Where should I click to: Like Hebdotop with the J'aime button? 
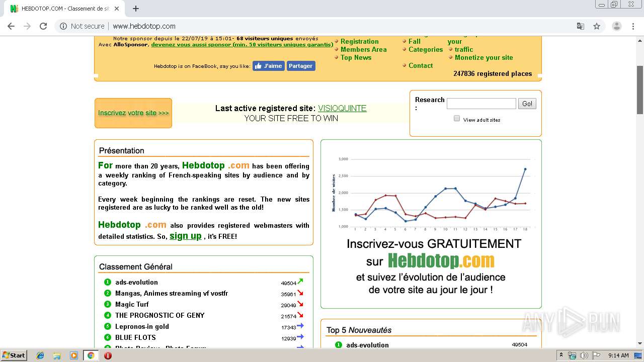[x=269, y=66]
